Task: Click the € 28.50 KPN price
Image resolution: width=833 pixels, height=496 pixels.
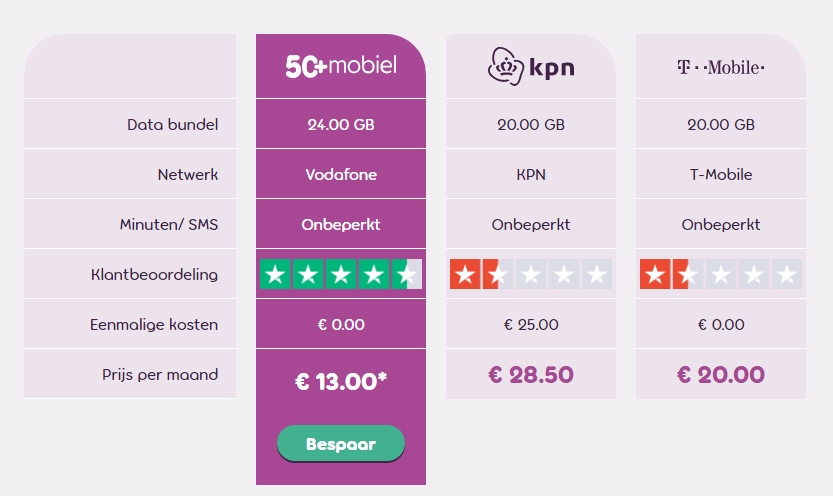Action: pyautogui.click(x=531, y=375)
